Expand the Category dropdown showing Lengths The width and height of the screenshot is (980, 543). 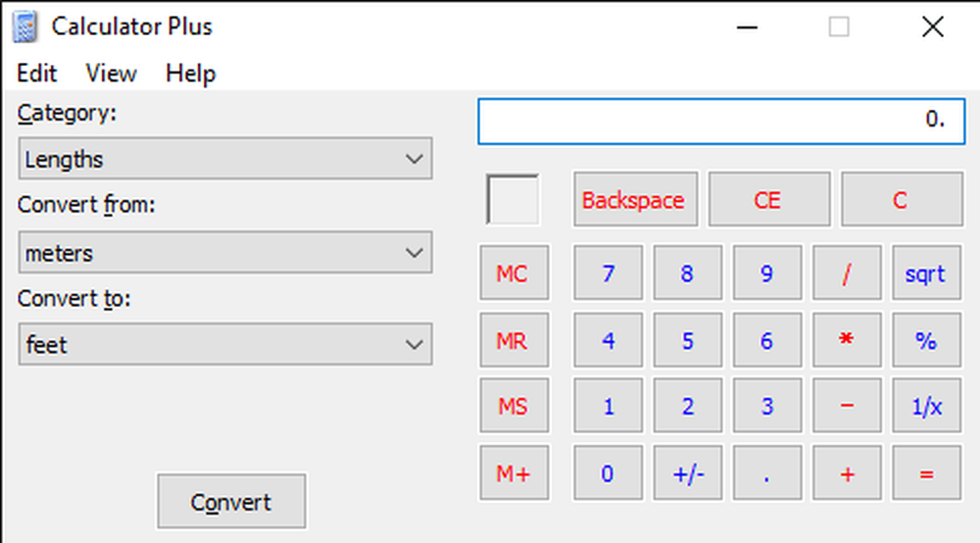pos(225,159)
